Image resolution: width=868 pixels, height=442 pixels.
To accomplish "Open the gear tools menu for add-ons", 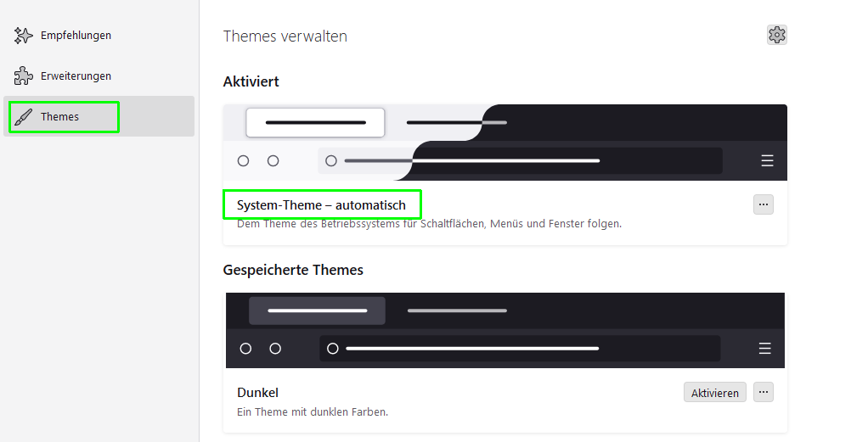I will click(x=776, y=35).
